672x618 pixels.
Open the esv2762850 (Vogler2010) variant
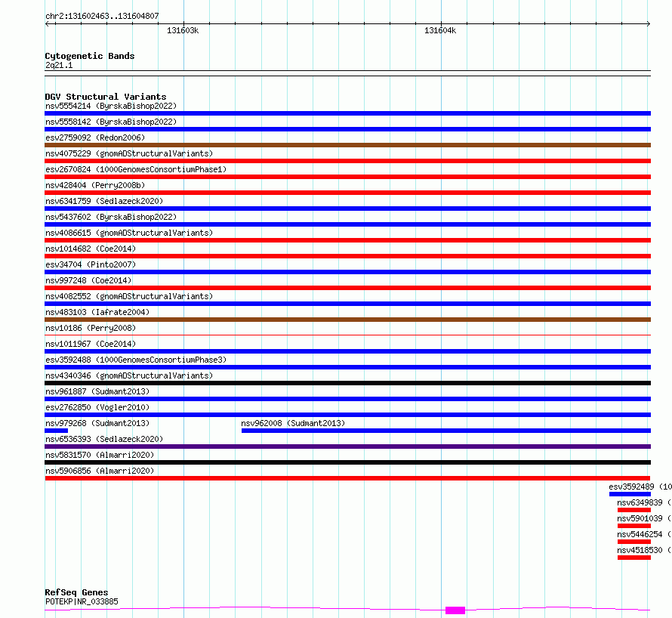point(97,407)
